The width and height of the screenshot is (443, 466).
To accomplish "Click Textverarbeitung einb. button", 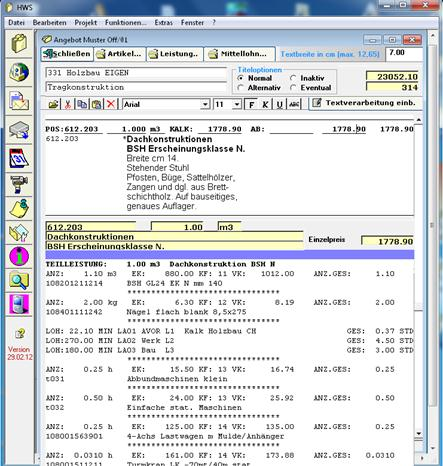I will coord(365,103).
